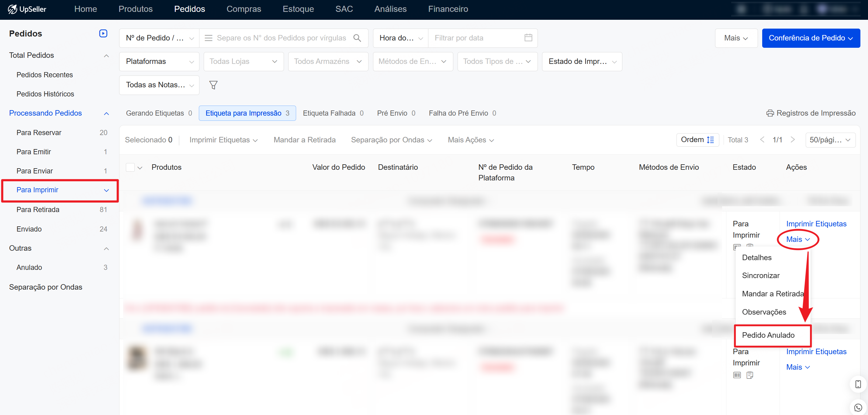The image size is (868, 415).
Task: Click the barcode icon in second order row
Action: 737,375
